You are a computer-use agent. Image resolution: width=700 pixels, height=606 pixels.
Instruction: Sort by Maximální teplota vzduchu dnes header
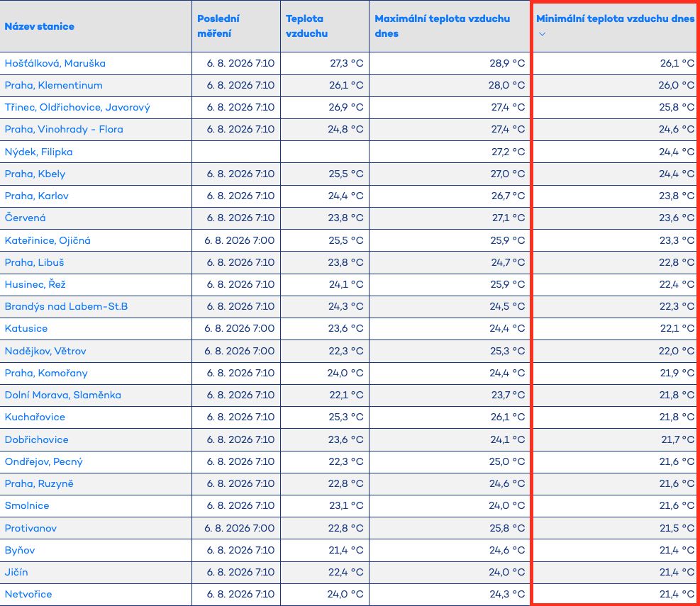(442, 26)
